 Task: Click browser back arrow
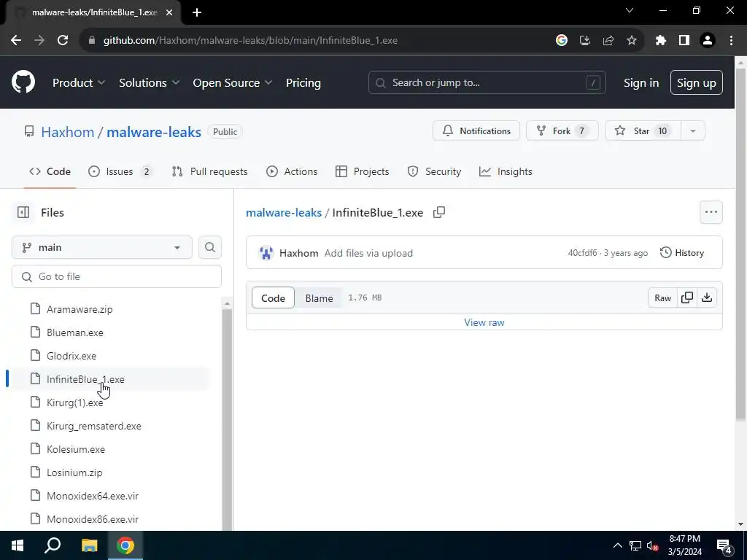click(16, 41)
